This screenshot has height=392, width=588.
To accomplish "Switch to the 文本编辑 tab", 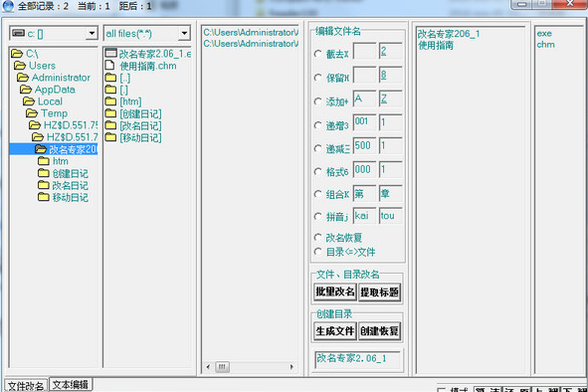I will 71,384.
